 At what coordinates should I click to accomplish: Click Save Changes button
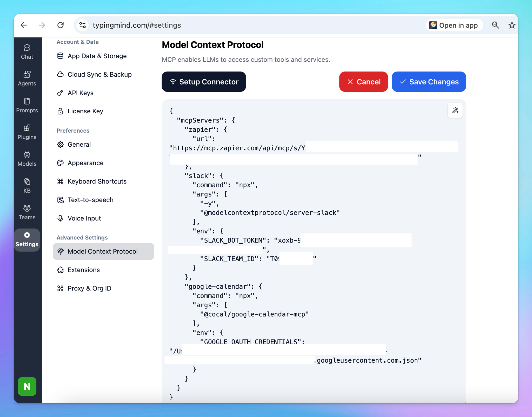pos(429,82)
